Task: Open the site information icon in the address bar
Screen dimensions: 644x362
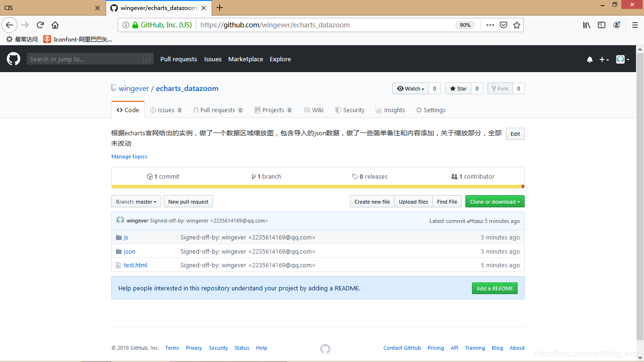Action: [x=126, y=25]
